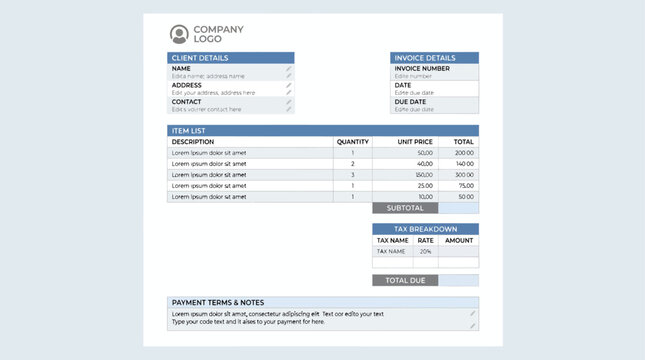Viewport: 645px width, 360px height.
Task: Click the pencil icon beside the ADDRESS label
Action: pos(289,85)
